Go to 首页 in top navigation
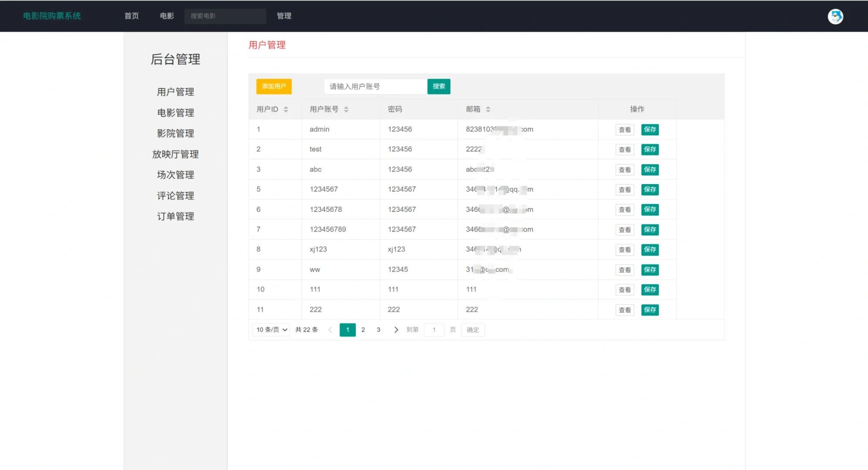Viewport: 868px width, 470px height. 131,16
